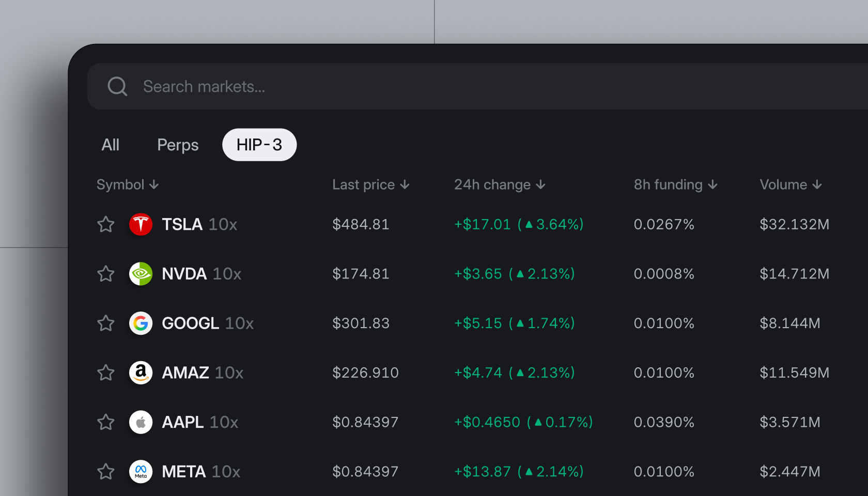Star the AMAZ market
Viewport: 868px width, 496px height.
click(x=106, y=373)
